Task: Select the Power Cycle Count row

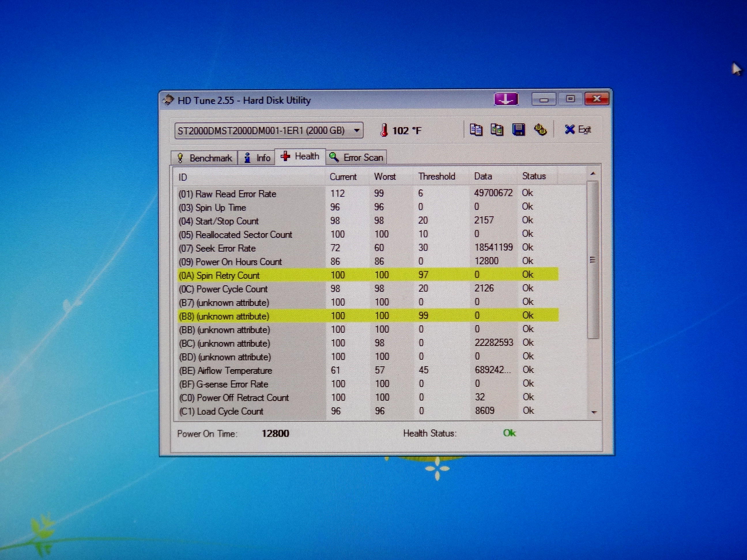Action: pyautogui.click(x=367, y=289)
